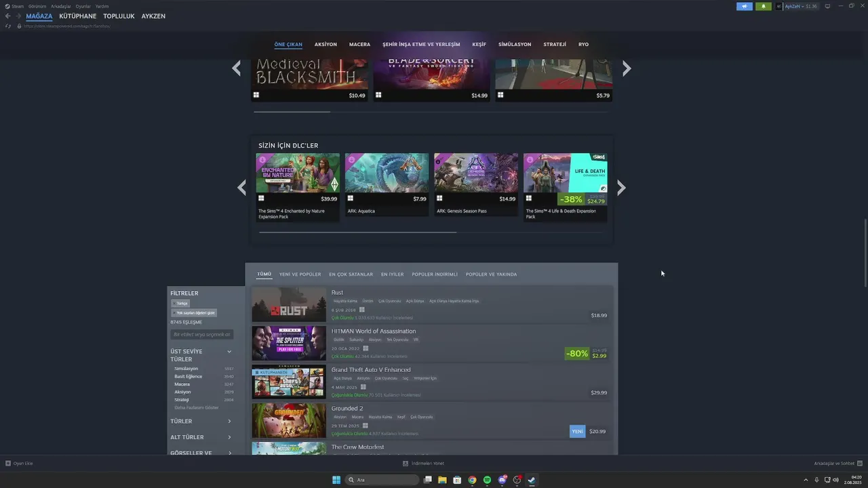Open the Big Picture mode icon
This screenshot has height=488, width=868.
pos(827,6)
